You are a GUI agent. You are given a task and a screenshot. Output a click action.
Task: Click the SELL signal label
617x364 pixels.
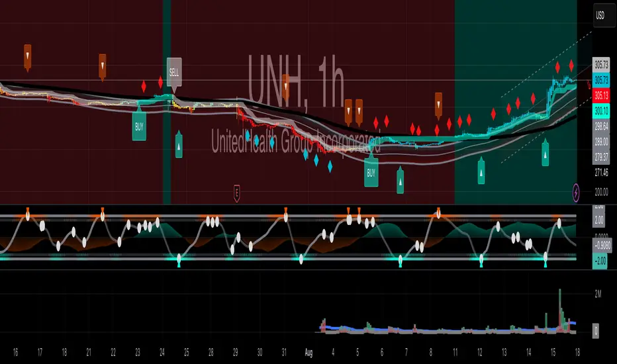(174, 73)
